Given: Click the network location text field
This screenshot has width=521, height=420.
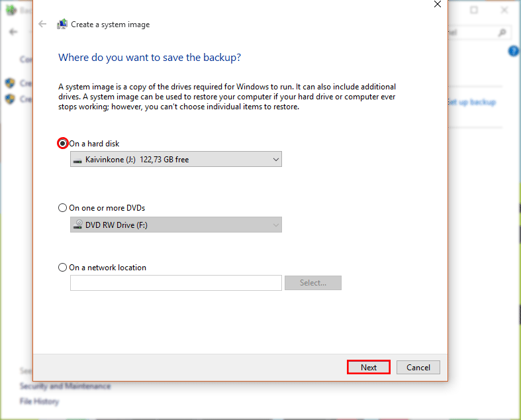Looking at the screenshot, I should pyautogui.click(x=175, y=283).
